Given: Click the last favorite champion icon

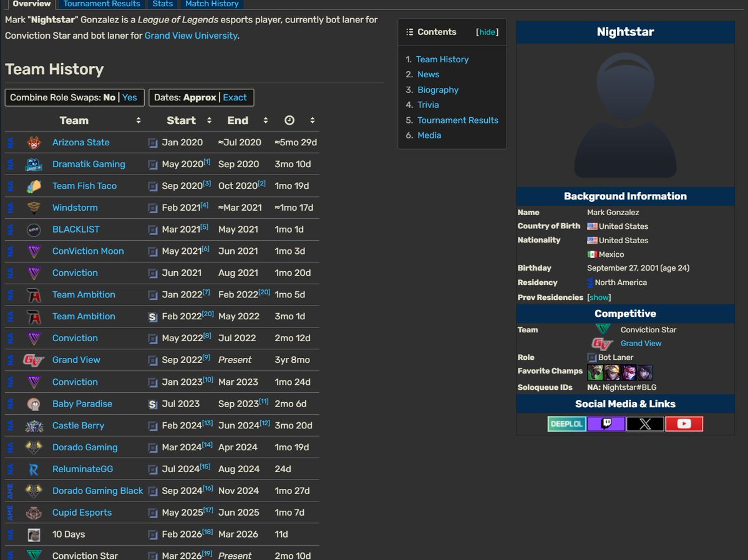Looking at the screenshot, I should [x=644, y=372].
